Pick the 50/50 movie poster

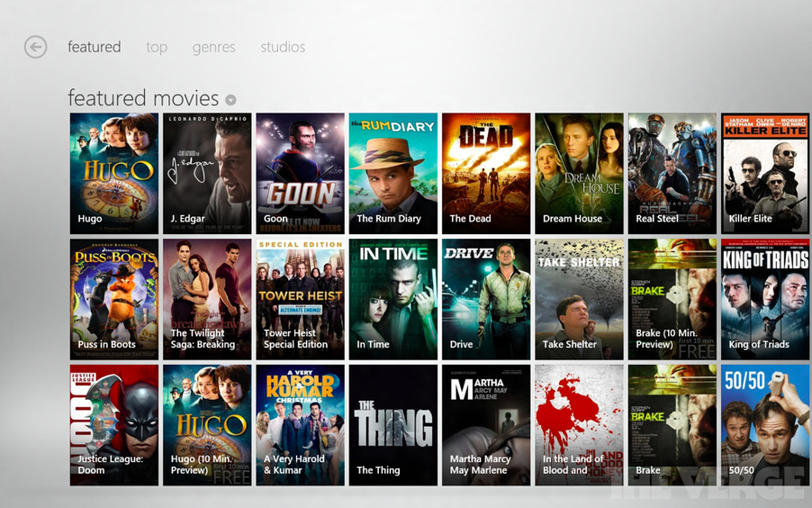765,425
